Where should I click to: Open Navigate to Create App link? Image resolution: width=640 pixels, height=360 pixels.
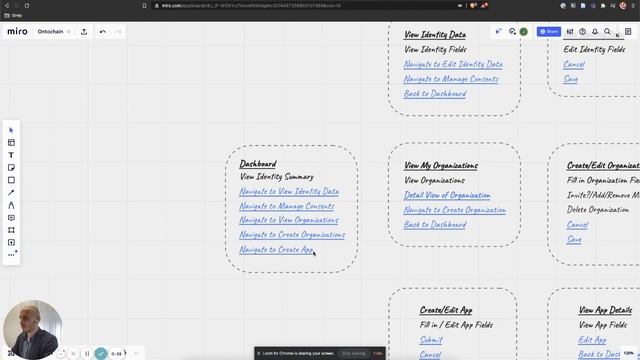coord(276,249)
